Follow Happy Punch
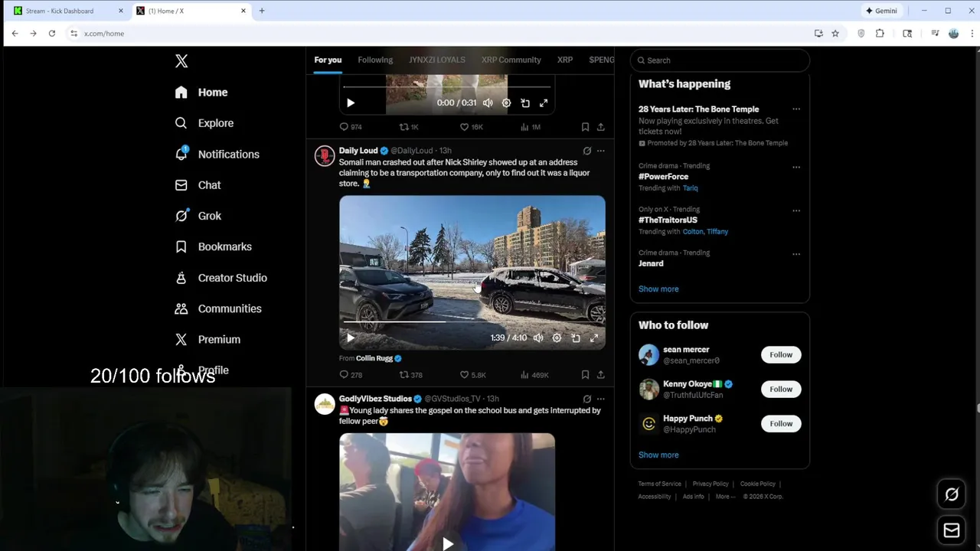980x551 pixels. (781, 423)
